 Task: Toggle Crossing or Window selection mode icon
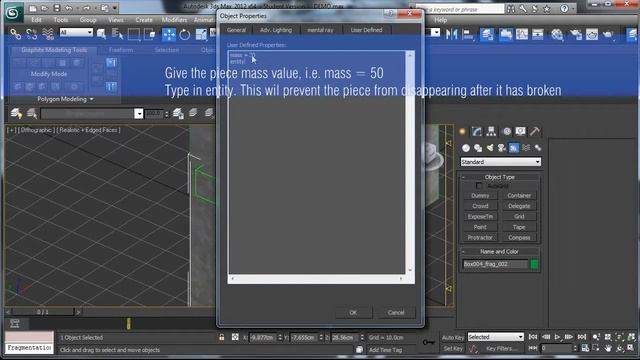150,34
